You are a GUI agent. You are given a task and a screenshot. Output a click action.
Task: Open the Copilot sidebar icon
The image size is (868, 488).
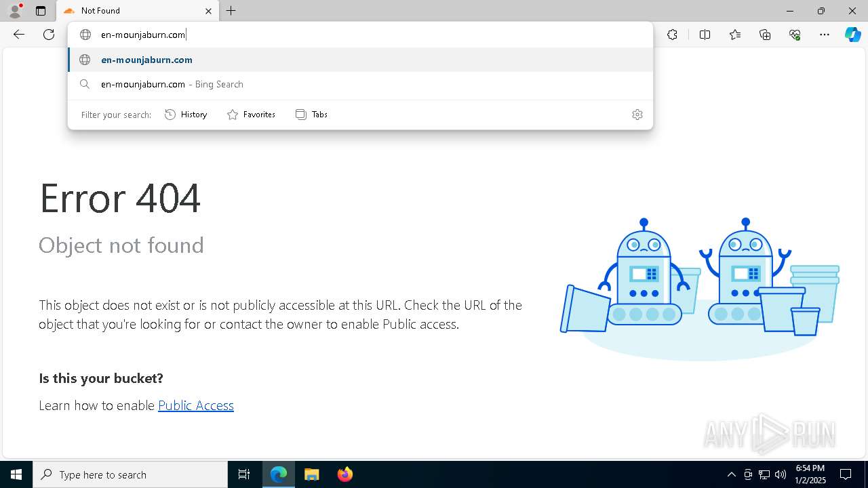tap(852, 35)
